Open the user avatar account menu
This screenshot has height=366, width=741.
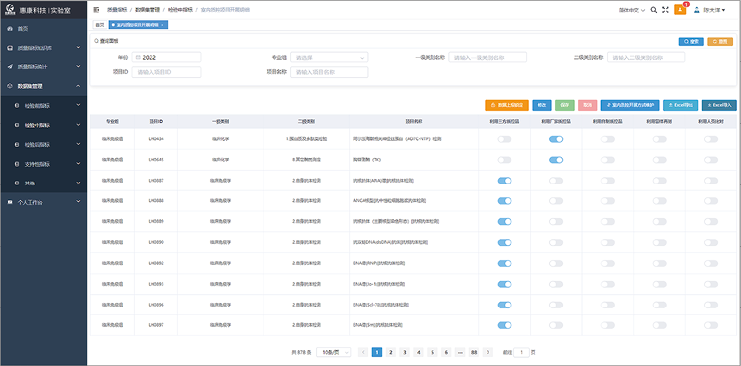click(x=709, y=9)
